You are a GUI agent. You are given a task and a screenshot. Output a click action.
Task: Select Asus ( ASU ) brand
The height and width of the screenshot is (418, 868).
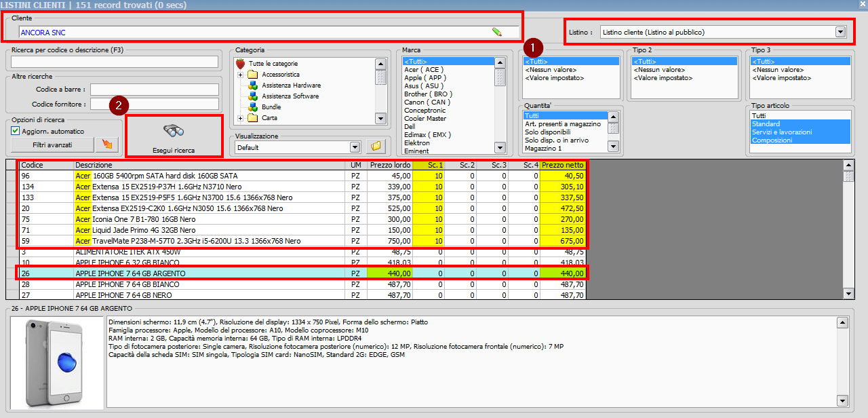click(425, 85)
